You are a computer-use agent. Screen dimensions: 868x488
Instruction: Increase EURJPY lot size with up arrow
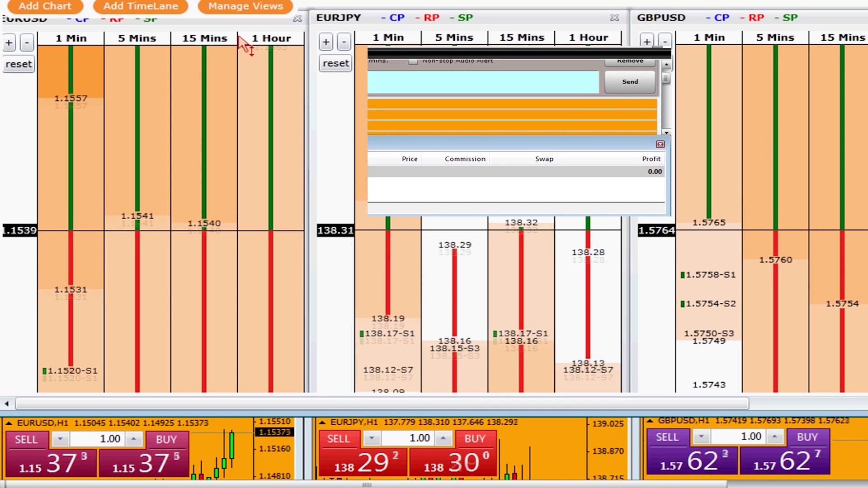point(443,438)
